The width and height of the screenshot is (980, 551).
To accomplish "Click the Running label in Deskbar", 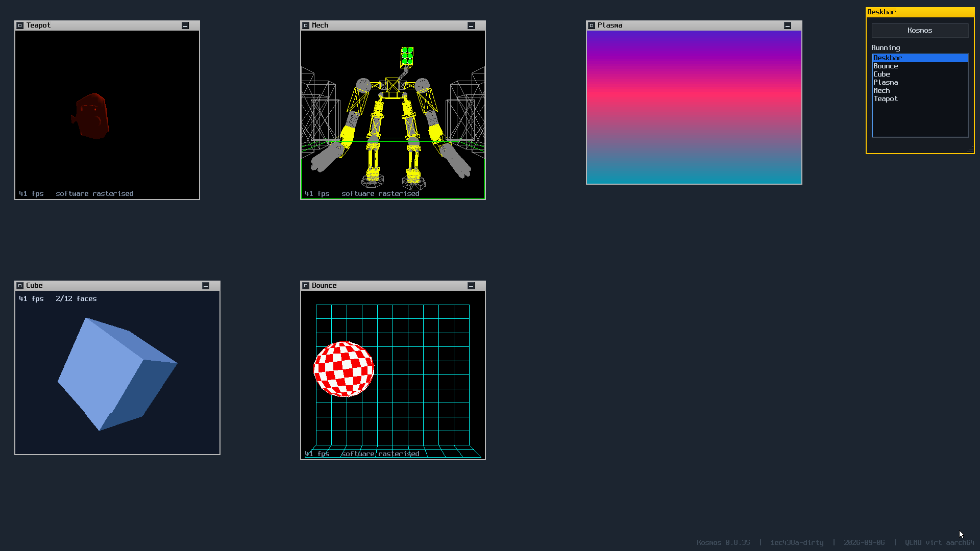I will point(886,48).
